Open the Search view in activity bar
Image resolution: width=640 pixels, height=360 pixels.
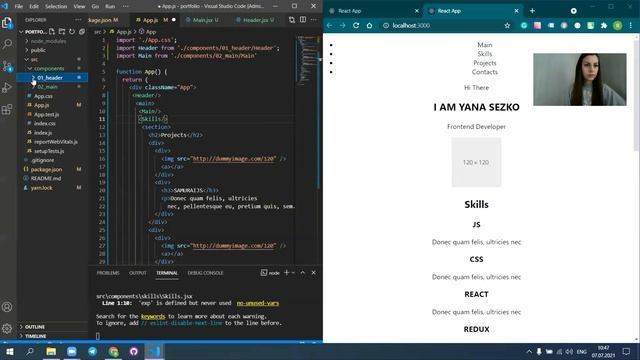(x=7, y=44)
